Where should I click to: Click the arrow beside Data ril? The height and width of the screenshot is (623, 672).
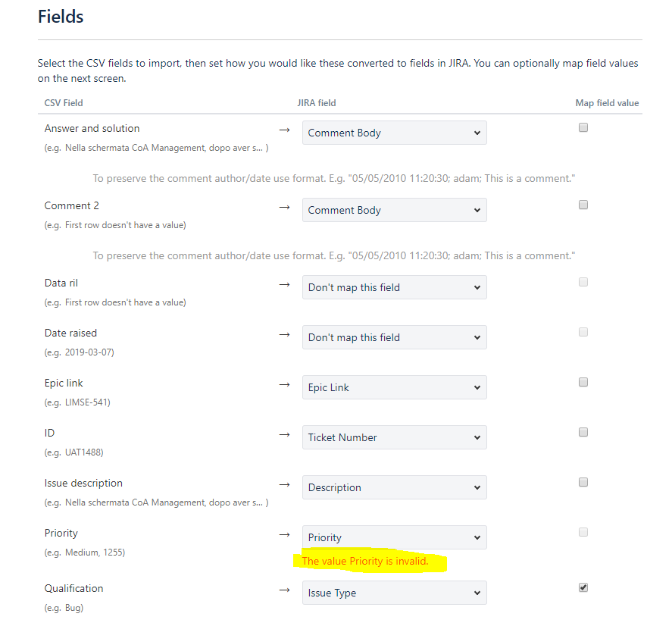pos(284,283)
